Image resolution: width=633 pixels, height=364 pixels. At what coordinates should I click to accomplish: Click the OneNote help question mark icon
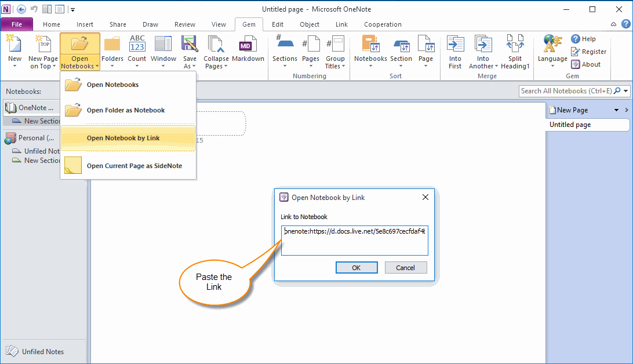pyautogui.click(x=625, y=24)
